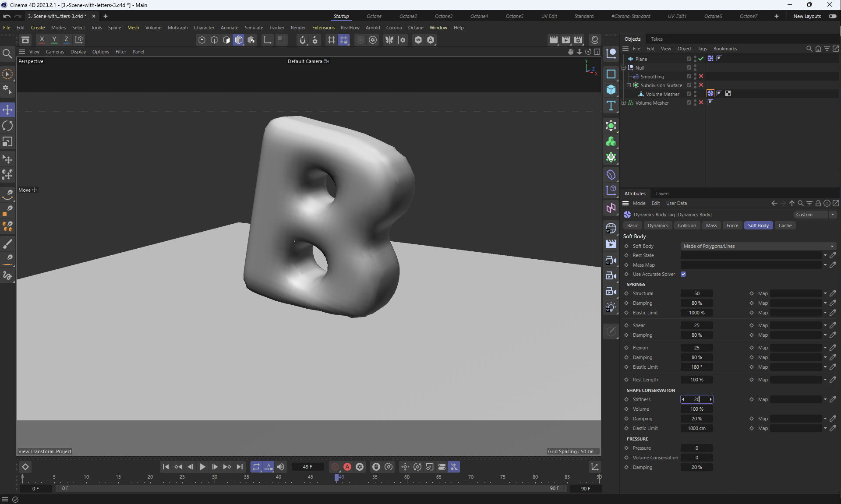Toggle the X axis lock icon
The image size is (841, 504).
(x=42, y=39)
